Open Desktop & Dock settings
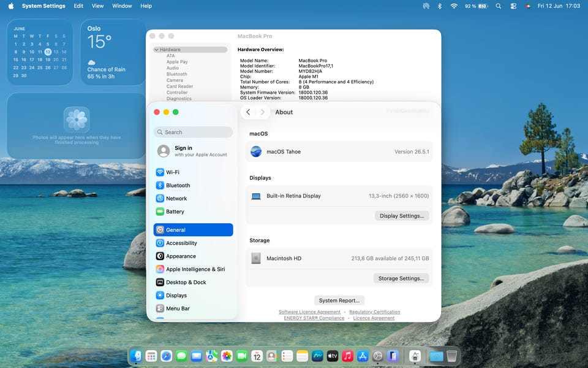Viewport: 588px width, 368px height. coord(193,282)
